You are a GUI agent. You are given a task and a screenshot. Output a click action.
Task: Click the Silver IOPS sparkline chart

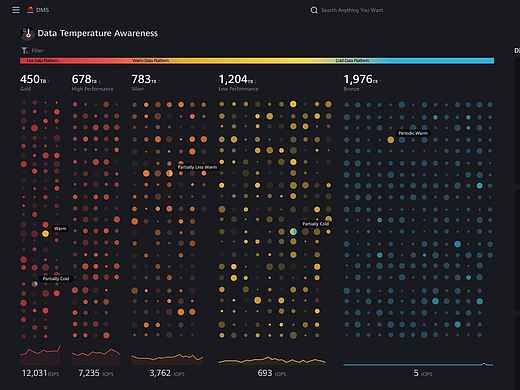(167, 359)
